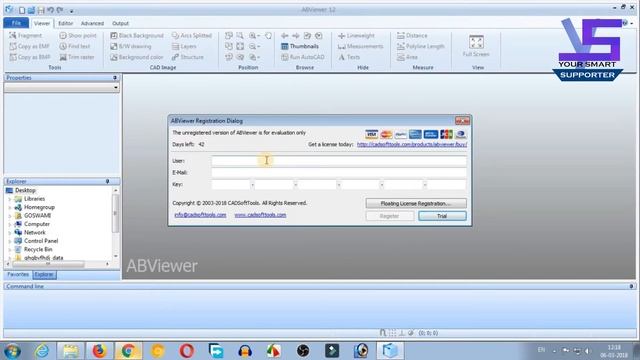Select Polyline Length tool
This screenshot has width=640, height=360.
pos(420,47)
